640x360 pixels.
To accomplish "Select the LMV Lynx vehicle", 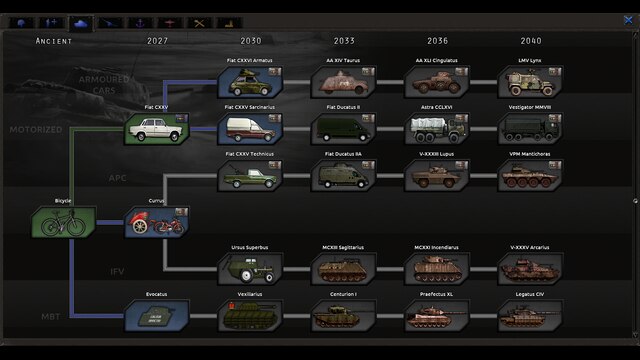I will click(530, 82).
